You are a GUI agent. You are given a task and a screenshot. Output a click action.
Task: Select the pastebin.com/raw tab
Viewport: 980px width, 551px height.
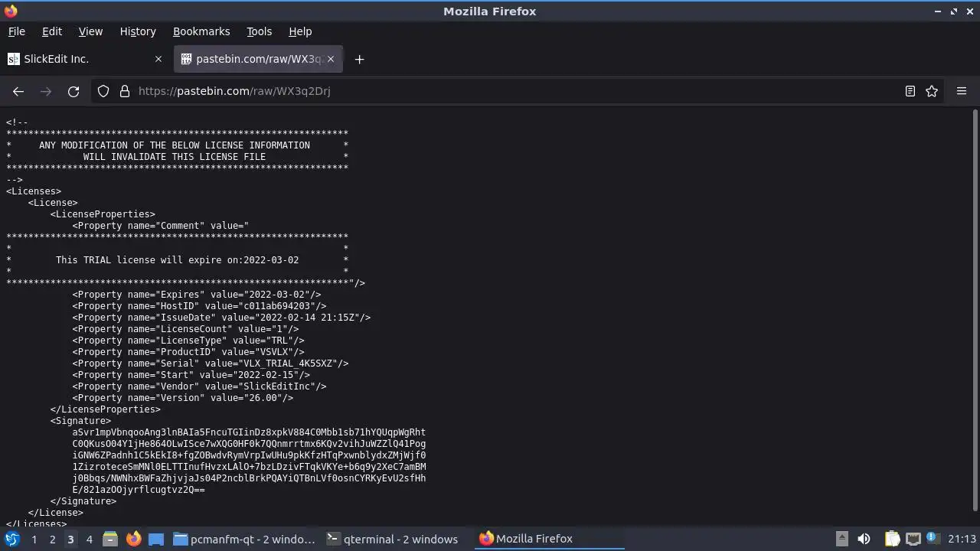tap(258, 59)
